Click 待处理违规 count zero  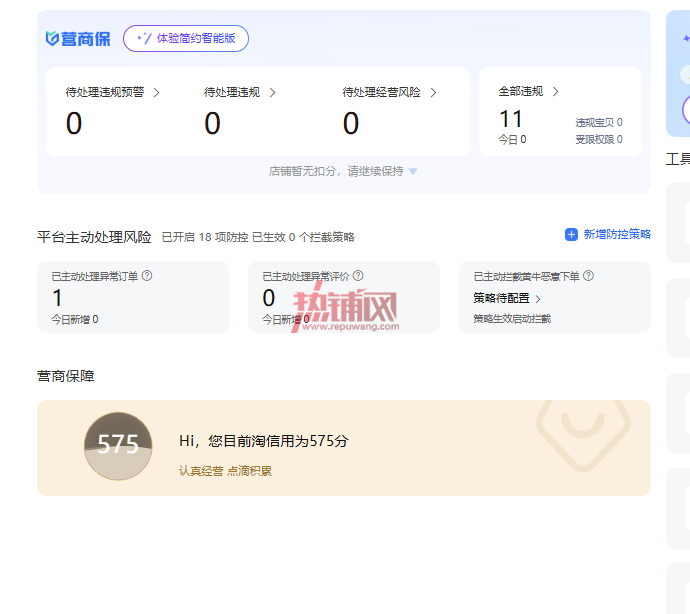[x=212, y=123]
